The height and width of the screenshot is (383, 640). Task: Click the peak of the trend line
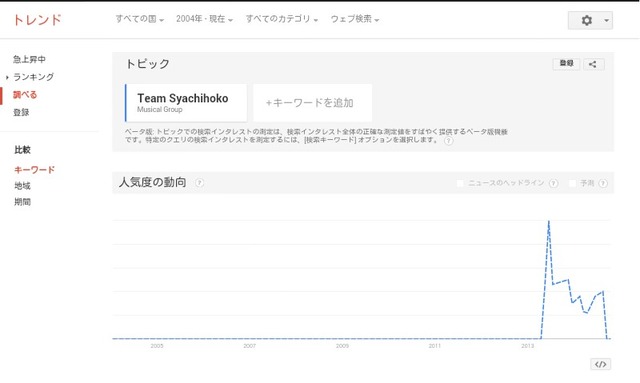pyautogui.click(x=549, y=222)
